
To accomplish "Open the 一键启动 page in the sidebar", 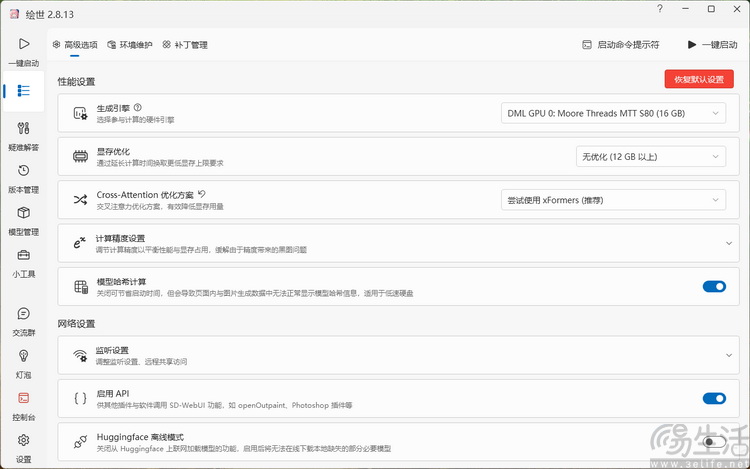I will [x=23, y=51].
